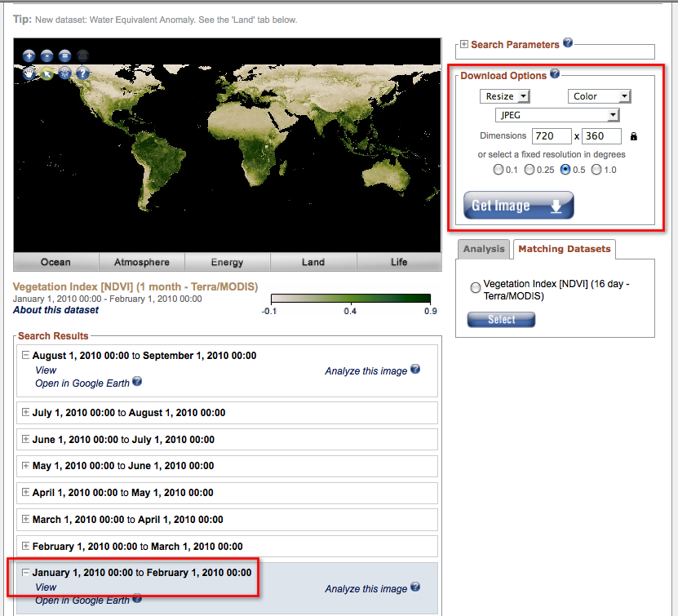Switch to the Analysis tab
The height and width of the screenshot is (616, 678).
484,249
